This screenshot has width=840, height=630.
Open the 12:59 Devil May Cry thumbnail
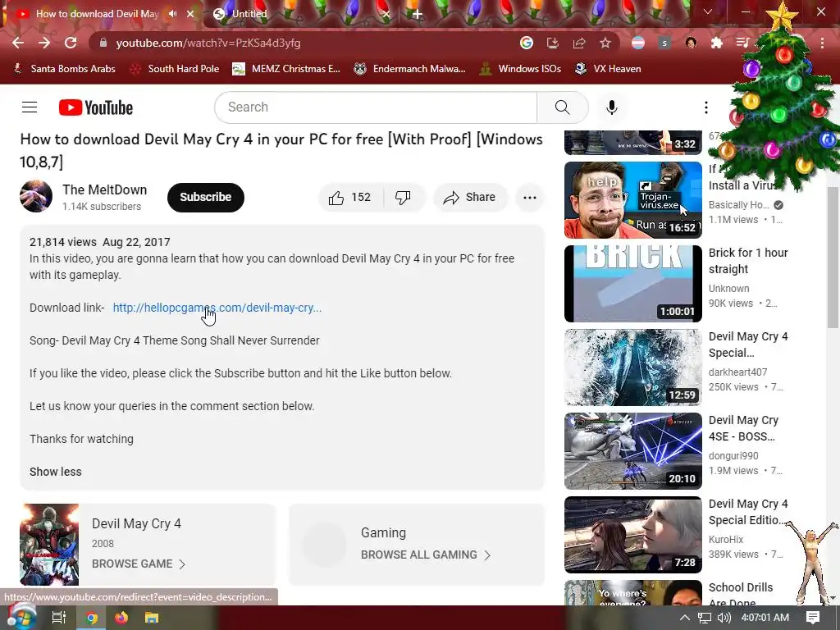[x=632, y=367]
